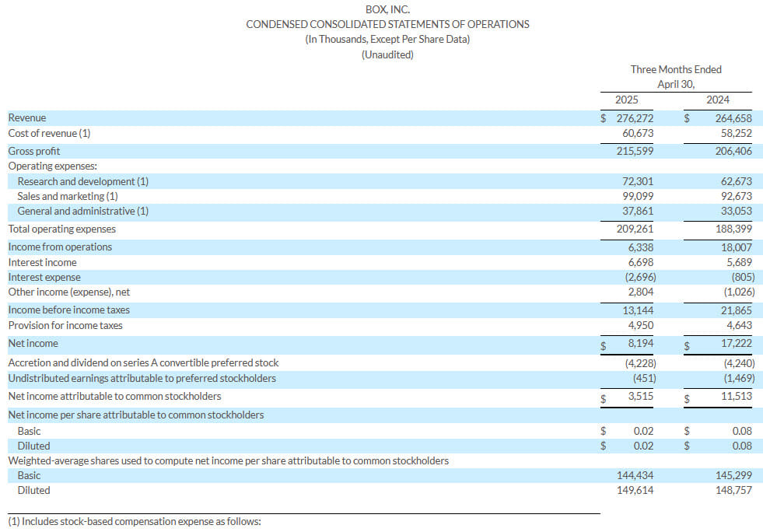
Task: Select 'Income from operations' label
Action: (x=60, y=247)
